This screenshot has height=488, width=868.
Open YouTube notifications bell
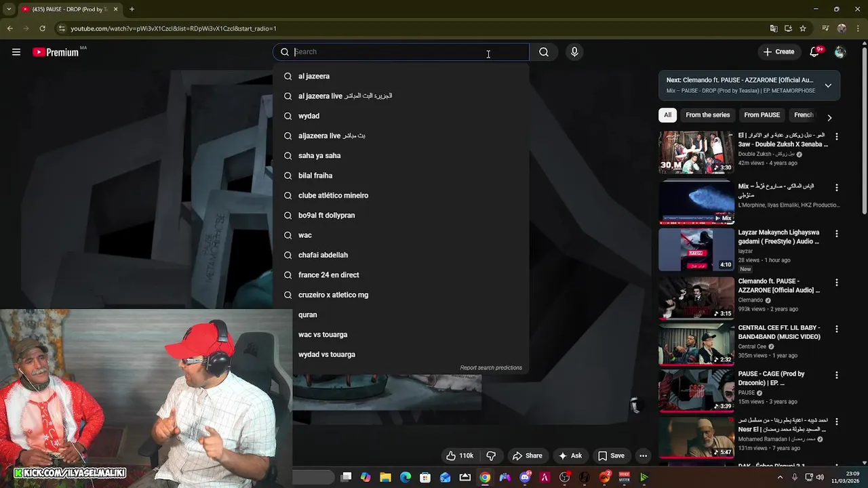pos(815,52)
